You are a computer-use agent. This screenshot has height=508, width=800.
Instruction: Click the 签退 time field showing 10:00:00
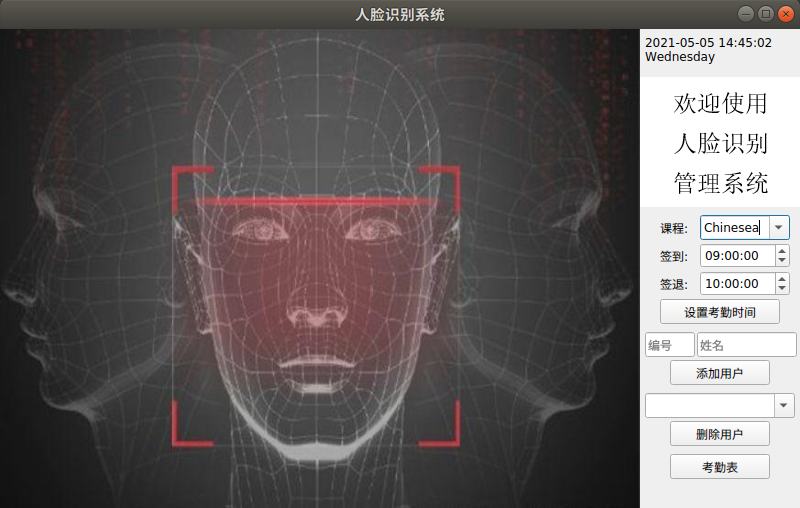click(738, 284)
